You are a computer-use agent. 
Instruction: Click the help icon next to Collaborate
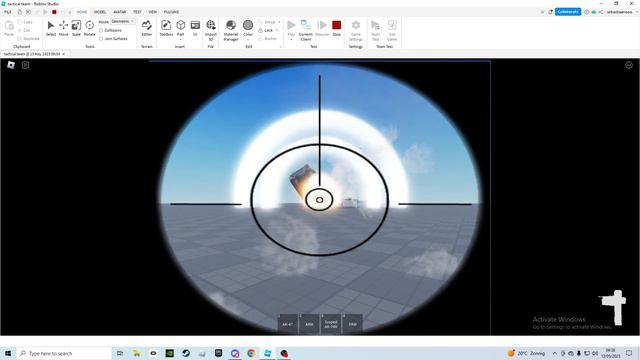coord(587,12)
